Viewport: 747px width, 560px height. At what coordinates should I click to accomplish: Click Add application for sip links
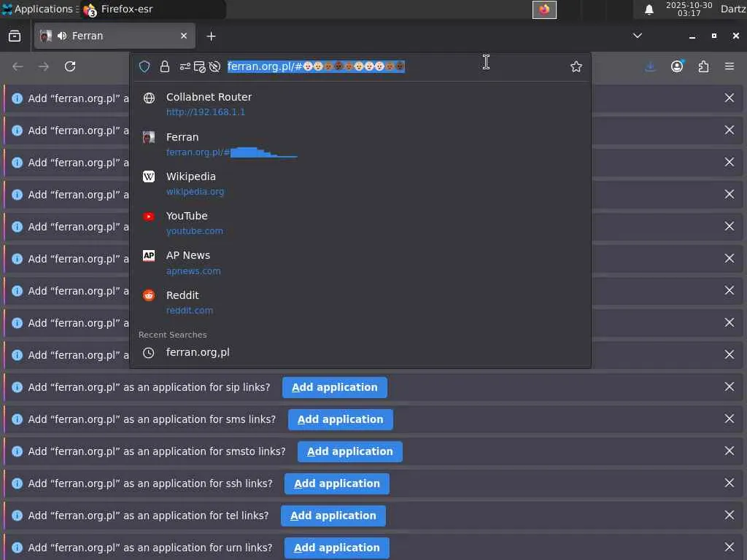pos(334,387)
